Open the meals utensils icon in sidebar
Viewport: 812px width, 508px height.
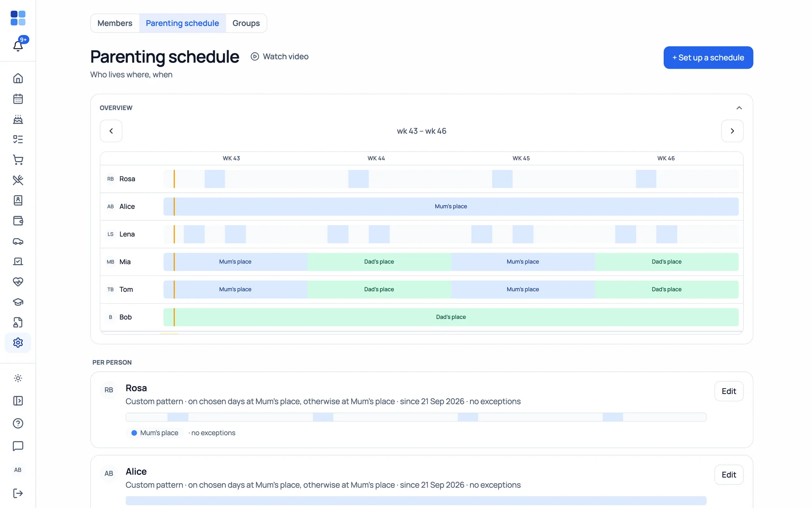click(x=18, y=180)
